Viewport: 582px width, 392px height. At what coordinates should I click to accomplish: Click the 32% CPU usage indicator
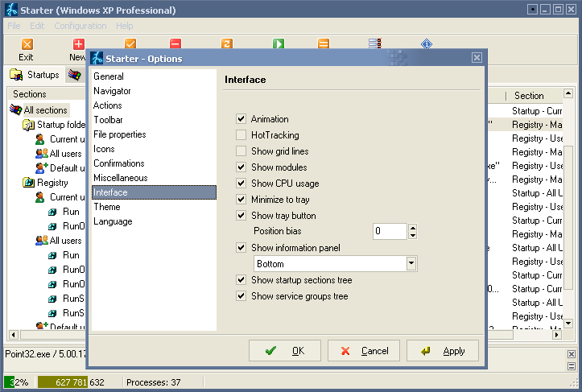point(19,382)
